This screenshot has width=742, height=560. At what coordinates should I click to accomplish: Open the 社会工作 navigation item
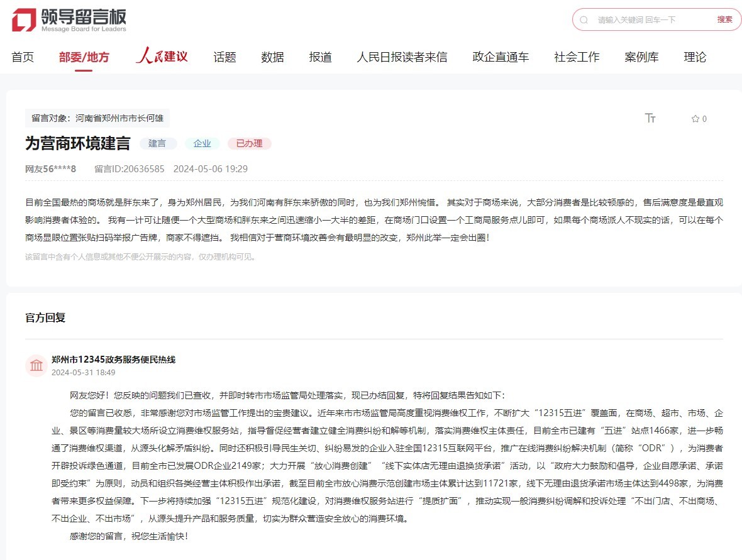coord(577,57)
